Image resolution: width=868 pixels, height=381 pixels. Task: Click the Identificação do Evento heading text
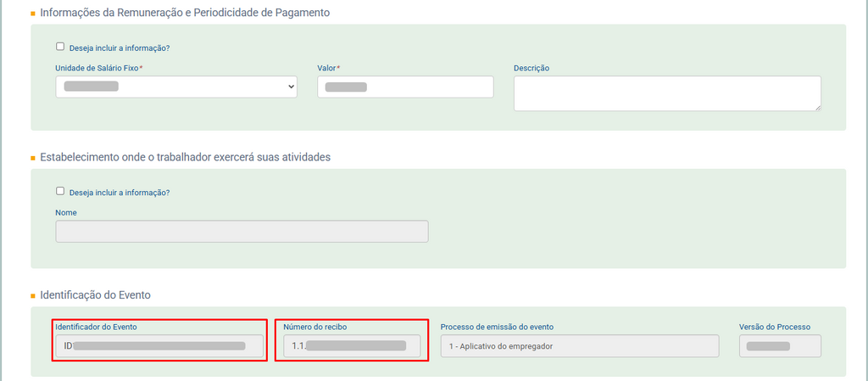pos(95,295)
